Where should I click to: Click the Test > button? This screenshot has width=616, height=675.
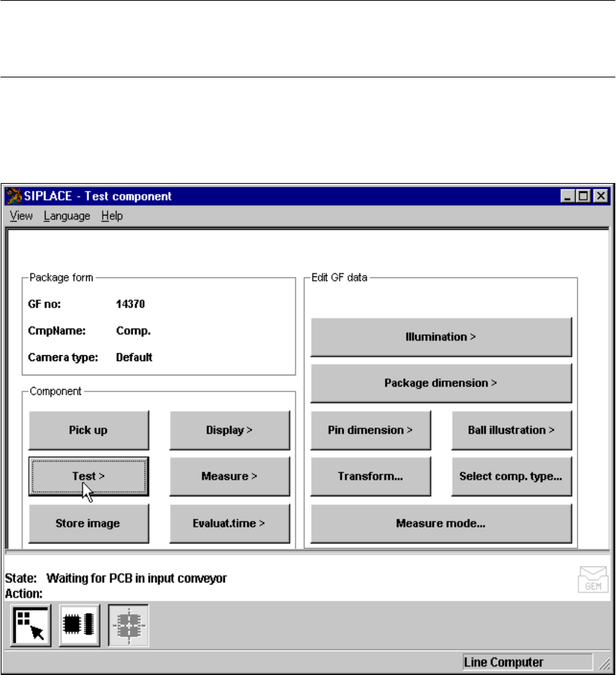click(x=89, y=477)
